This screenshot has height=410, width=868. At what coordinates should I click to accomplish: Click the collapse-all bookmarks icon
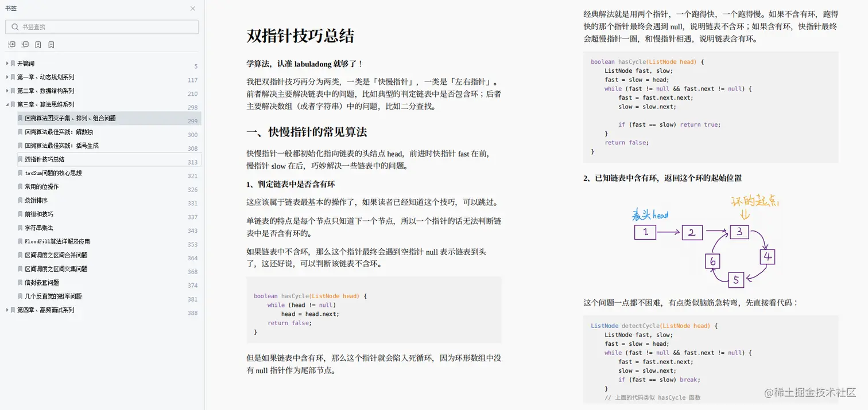(x=25, y=44)
